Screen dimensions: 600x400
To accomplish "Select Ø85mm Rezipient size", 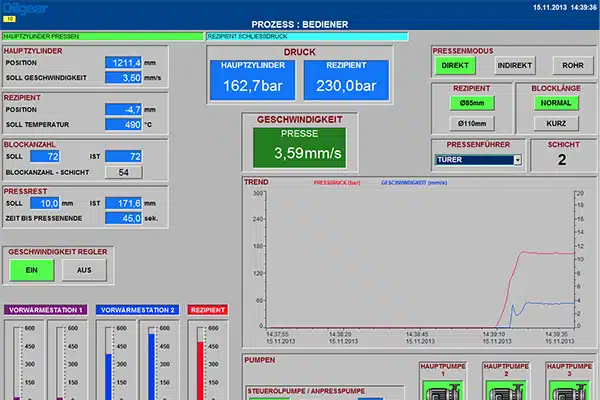I will tap(472, 103).
